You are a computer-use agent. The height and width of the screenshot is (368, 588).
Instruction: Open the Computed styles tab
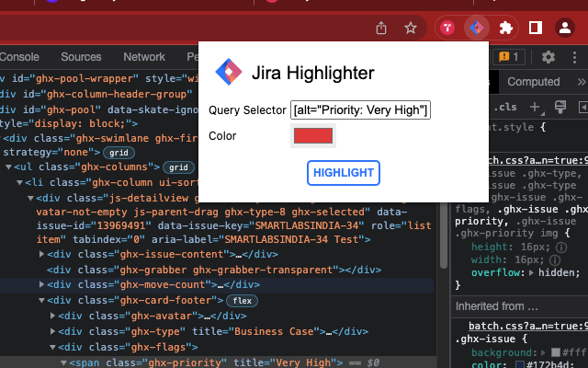point(533,82)
